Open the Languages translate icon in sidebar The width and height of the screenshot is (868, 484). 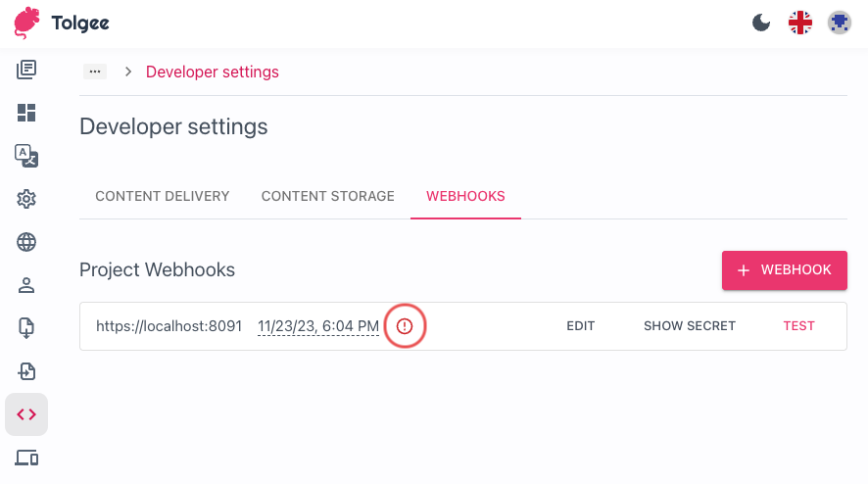point(26,156)
